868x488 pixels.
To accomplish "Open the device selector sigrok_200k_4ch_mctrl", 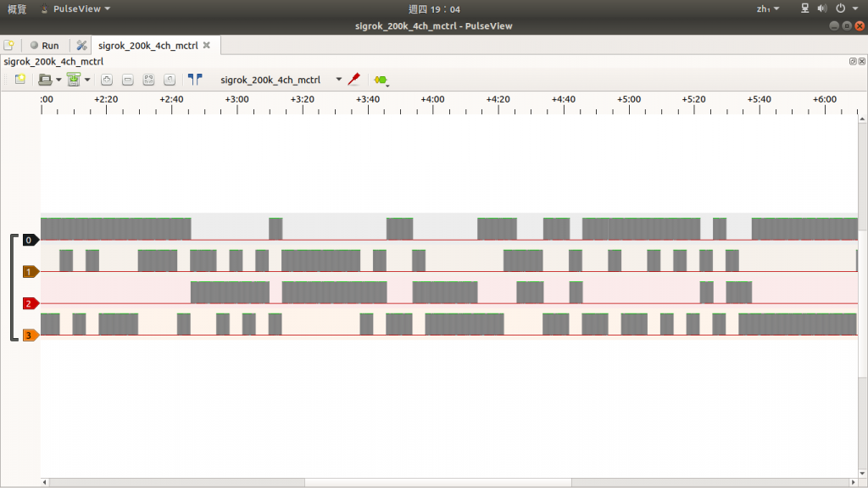I will pyautogui.click(x=281, y=80).
